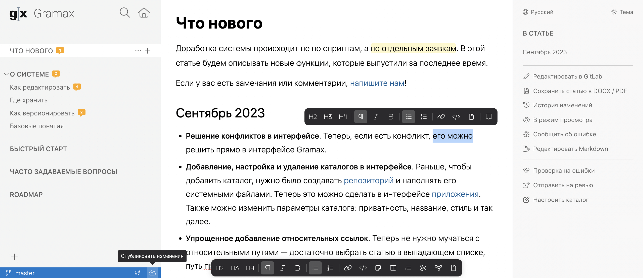Toggle bold in inline toolbar
The width and height of the screenshot is (644, 278).
tap(391, 117)
